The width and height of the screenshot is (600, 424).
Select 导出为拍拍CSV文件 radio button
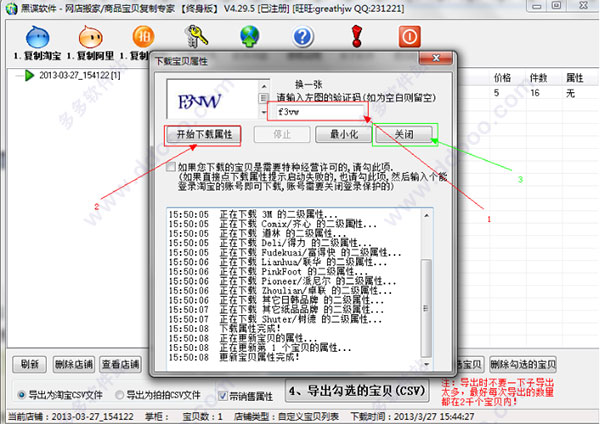click(120, 395)
